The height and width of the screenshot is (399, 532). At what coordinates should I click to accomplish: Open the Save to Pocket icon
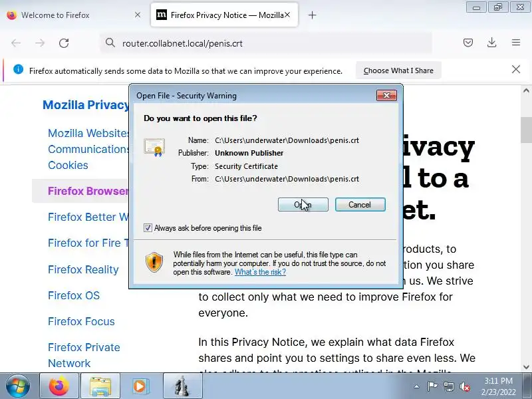468,43
